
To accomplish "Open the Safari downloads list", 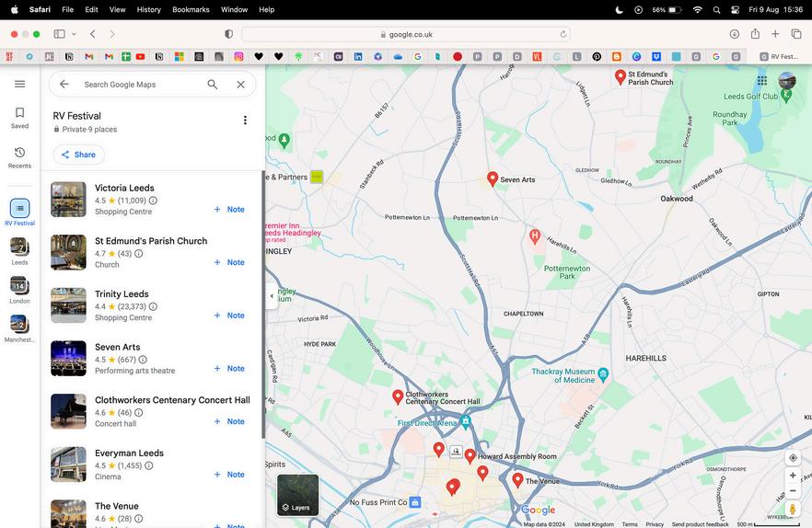I will click(x=735, y=34).
